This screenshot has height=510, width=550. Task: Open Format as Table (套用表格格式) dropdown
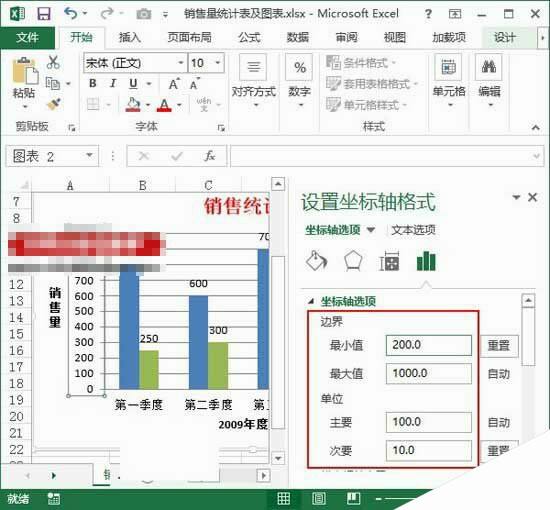(x=372, y=83)
